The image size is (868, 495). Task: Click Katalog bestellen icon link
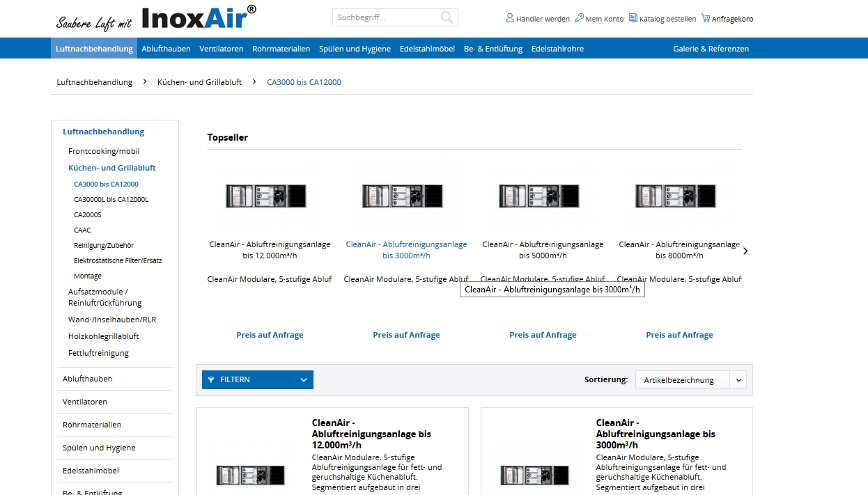(633, 18)
